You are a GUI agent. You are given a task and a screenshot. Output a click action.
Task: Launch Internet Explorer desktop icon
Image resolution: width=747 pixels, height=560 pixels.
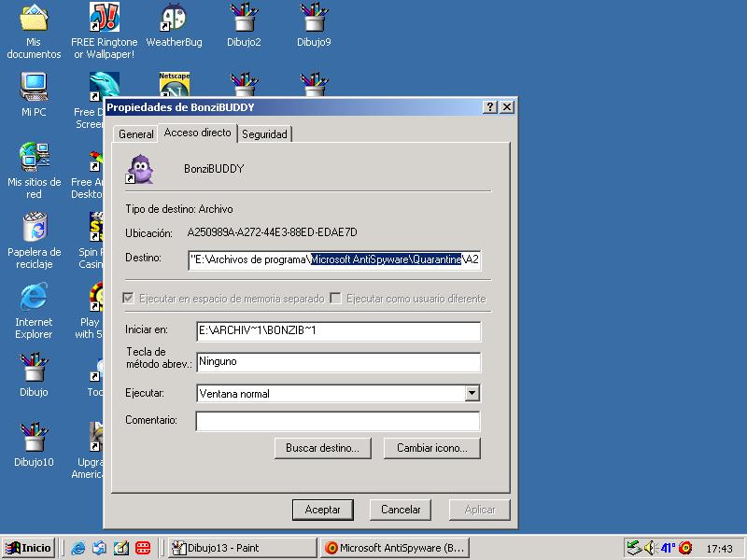tap(34, 311)
